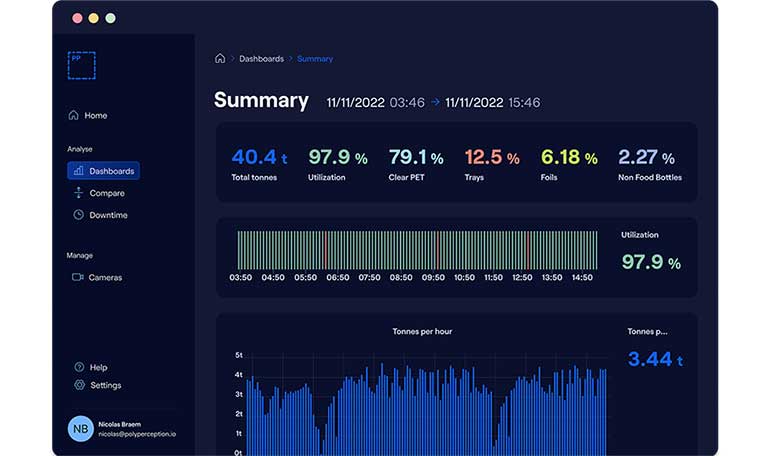Open Home from the sidebar
770x456 pixels.
88,115
